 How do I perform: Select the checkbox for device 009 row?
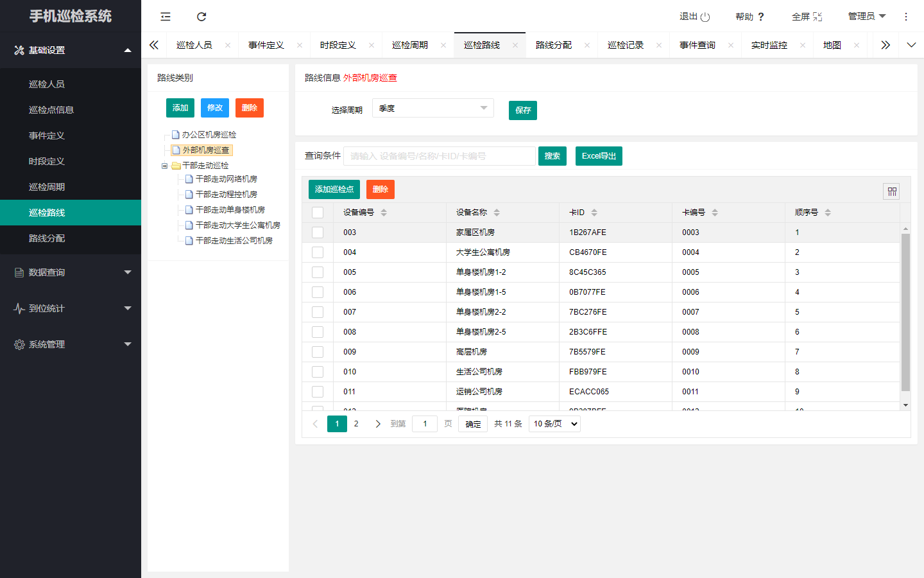tap(318, 352)
